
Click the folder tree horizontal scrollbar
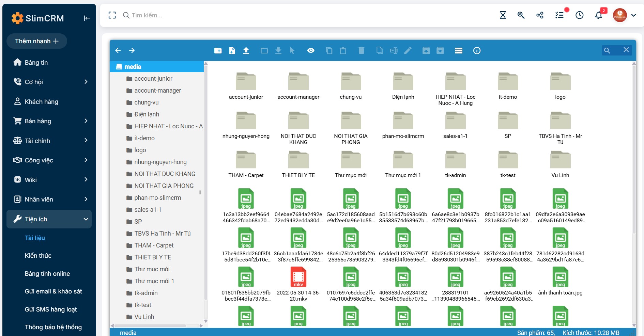pos(150,326)
